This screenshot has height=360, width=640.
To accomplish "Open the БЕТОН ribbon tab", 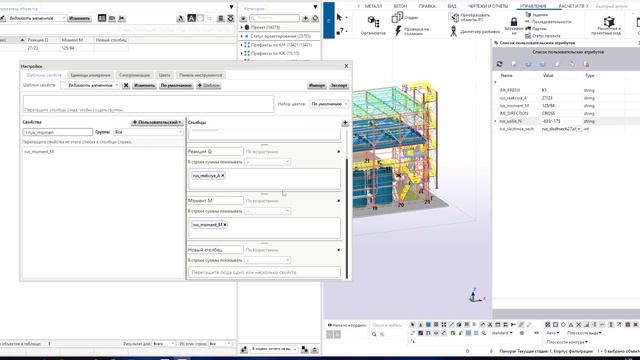I will pos(400,7).
